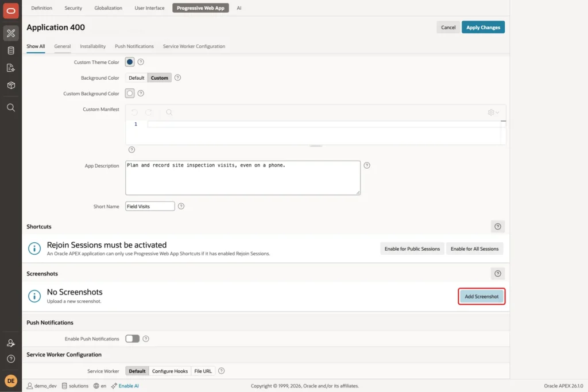This screenshot has width=588, height=392.
Task: Click the Cancel button
Action: coord(448,28)
